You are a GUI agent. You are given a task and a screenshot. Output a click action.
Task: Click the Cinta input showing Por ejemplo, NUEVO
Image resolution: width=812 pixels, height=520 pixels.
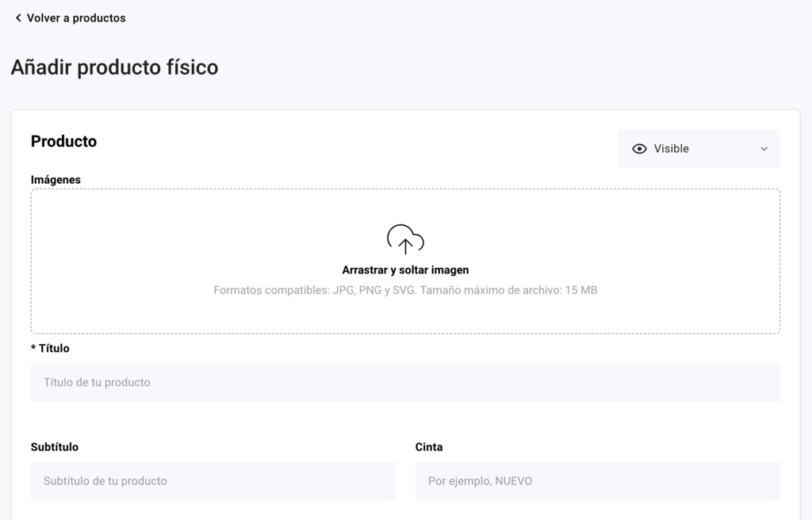tap(597, 481)
